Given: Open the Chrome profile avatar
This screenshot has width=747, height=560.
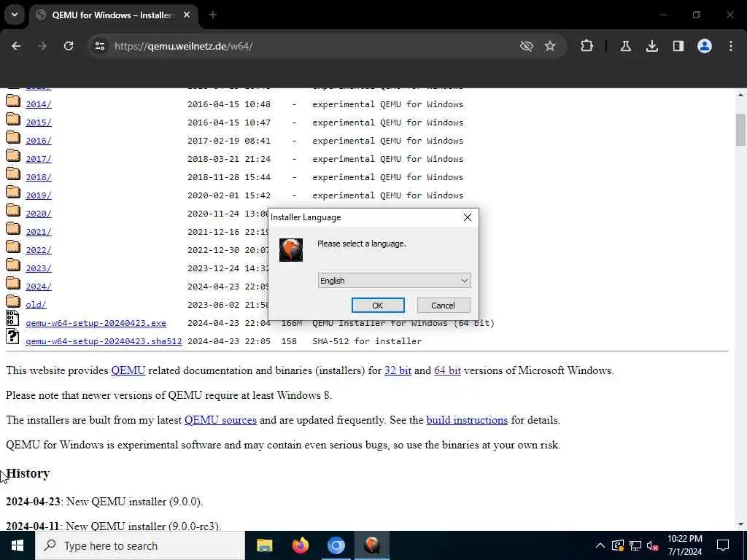Looking at the screenshot, I should (704, 46).
